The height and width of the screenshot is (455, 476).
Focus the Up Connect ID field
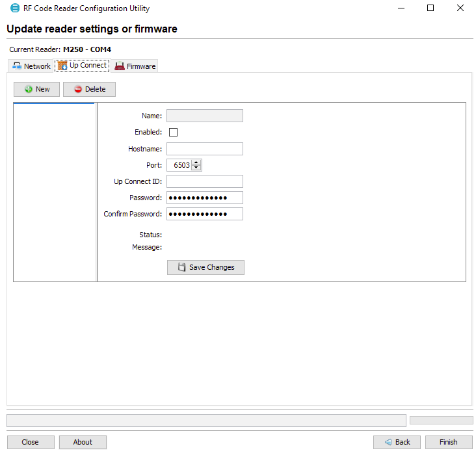click(x=204, y=181)
